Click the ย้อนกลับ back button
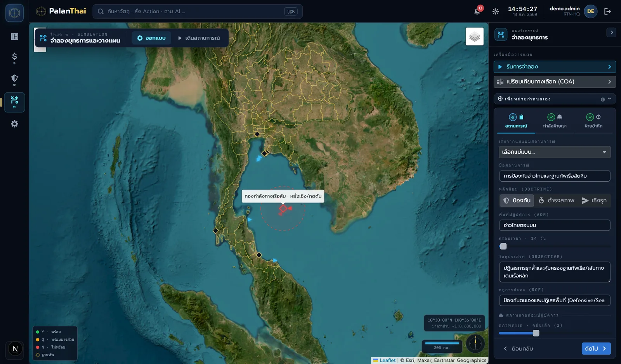The image size is (621, 364). coord(518,348)
